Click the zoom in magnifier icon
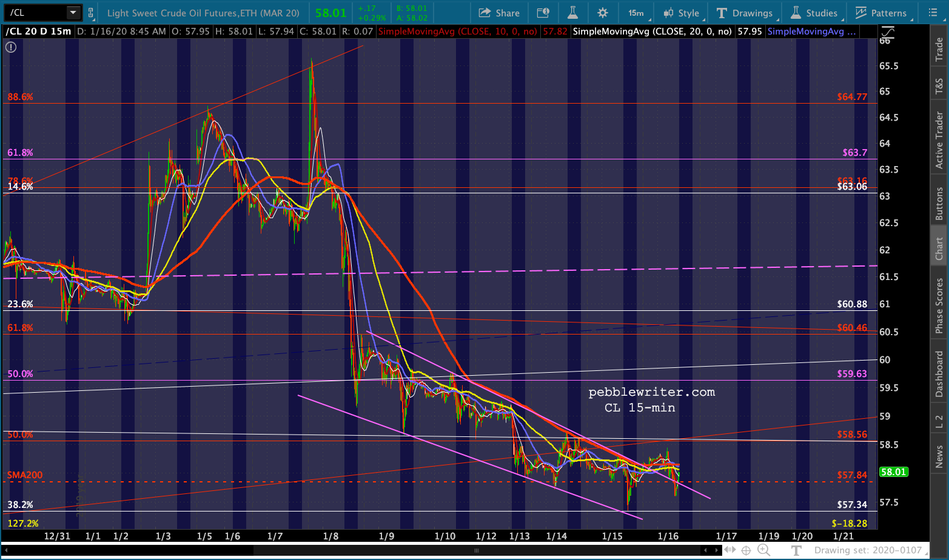Viewport: 949px width, 560px height. (x=763, y=550)
